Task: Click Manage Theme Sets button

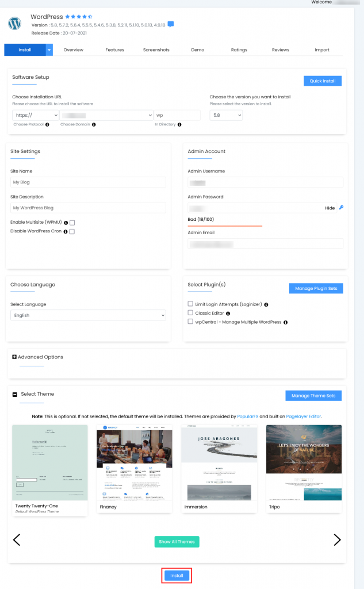Action: [313, 396]
